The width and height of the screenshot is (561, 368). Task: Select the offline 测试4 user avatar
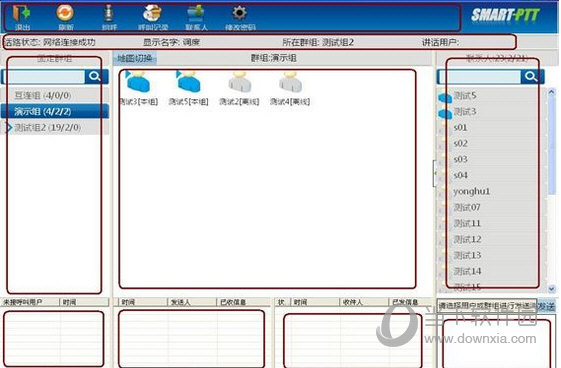click(x=290, y=82)
